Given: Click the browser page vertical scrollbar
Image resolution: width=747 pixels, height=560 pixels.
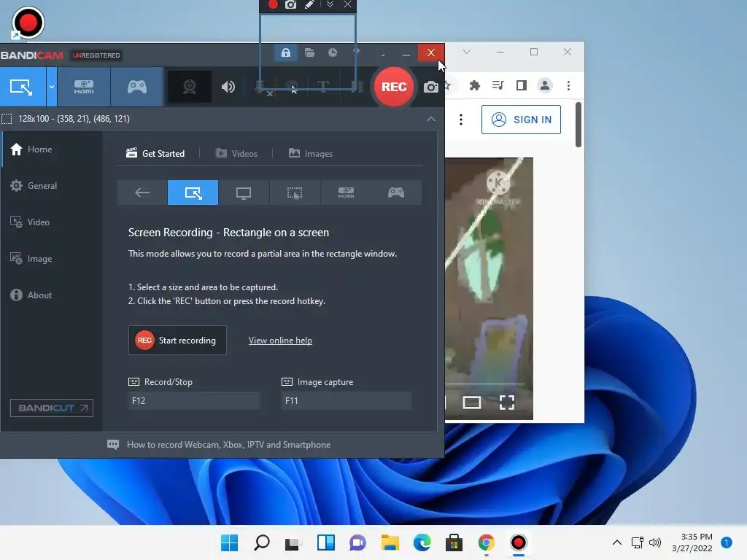Looking at the screenshot, I should (578, 125).
